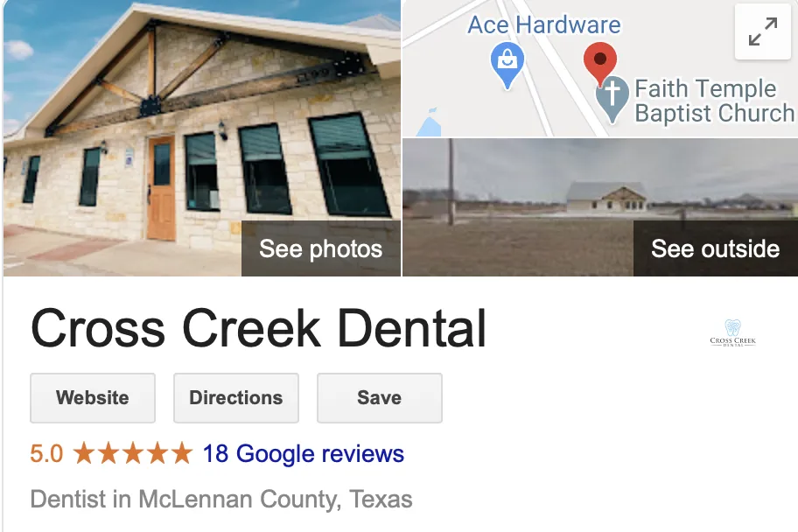Click the 5.0 rating score

click(46, 453)
